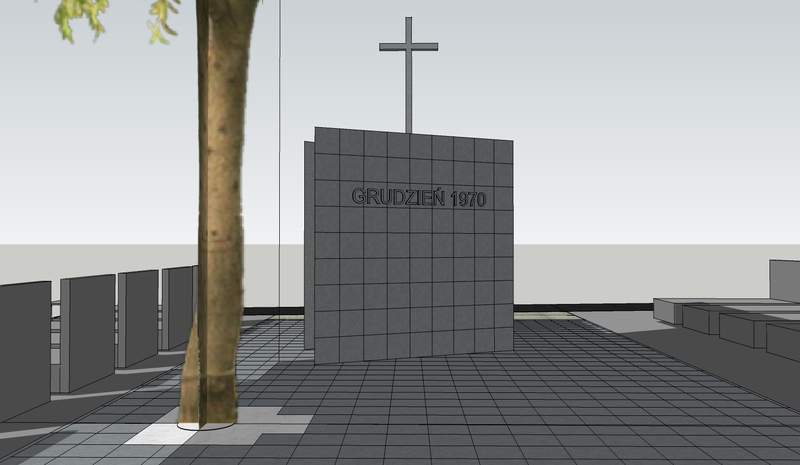Image resolution: width=800 pixels, height=465 pixels.
Task: Select the leftmost dark stone slab
Action: pos(24,345)
